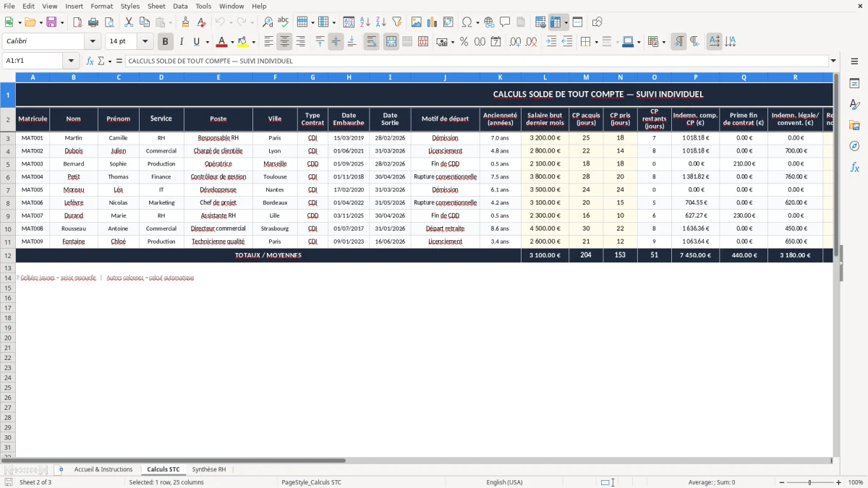
Task: Open the Format menu
Action: pyautogui.click(x=101, y=6)
